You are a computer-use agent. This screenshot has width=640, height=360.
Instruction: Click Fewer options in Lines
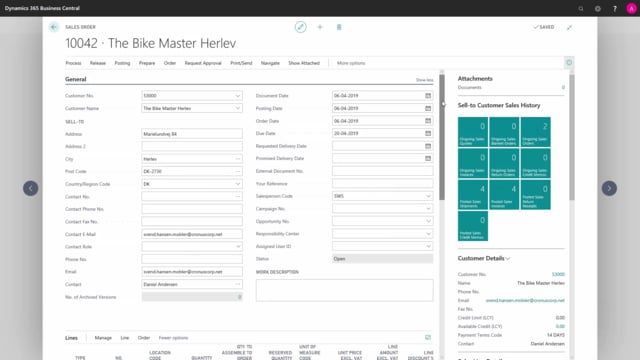[x=173, y=338]
